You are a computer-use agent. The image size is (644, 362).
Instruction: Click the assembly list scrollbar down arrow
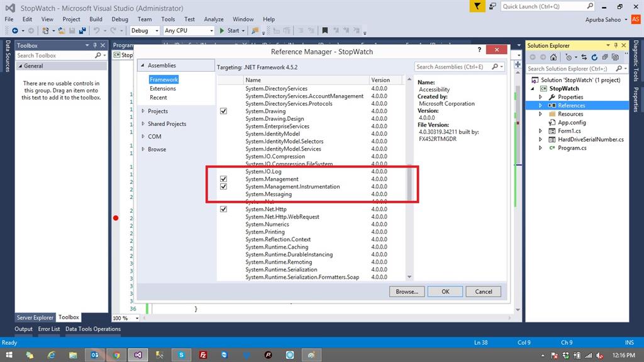pyautogui.click(x=409, y=277)
